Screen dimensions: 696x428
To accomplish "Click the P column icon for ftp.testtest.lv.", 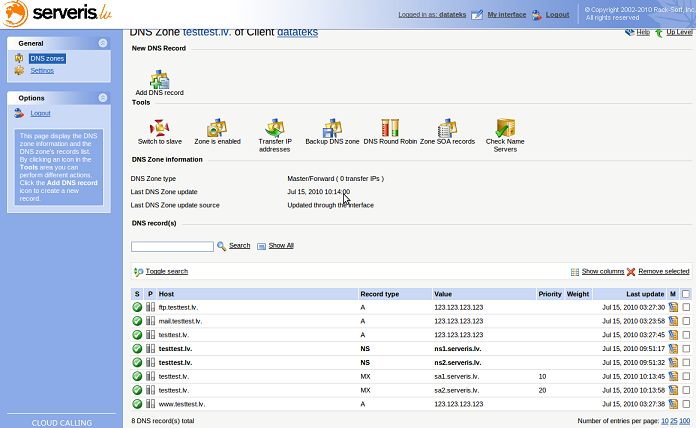I will [150, 307].
